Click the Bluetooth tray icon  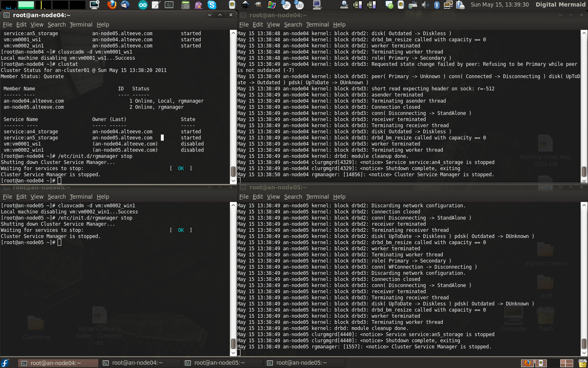437,5
